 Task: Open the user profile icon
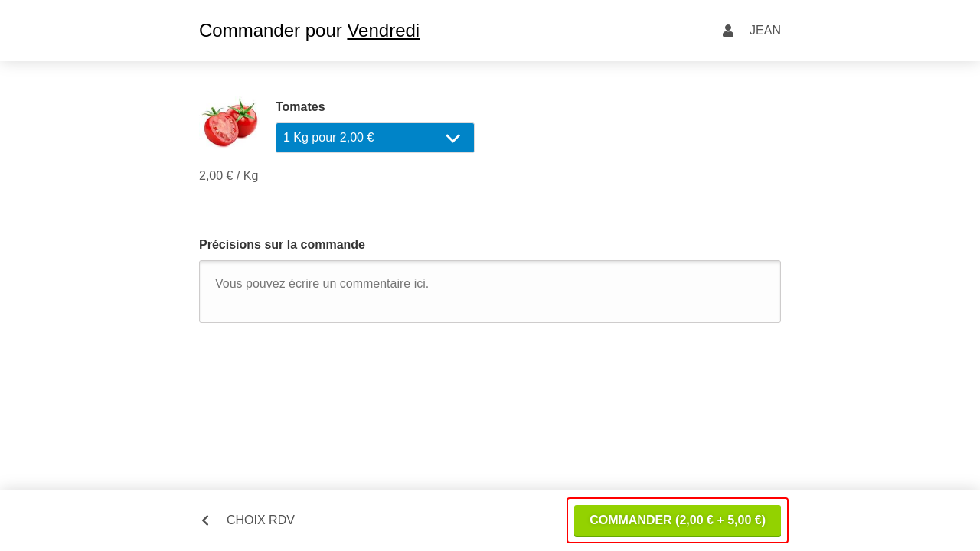728,31
